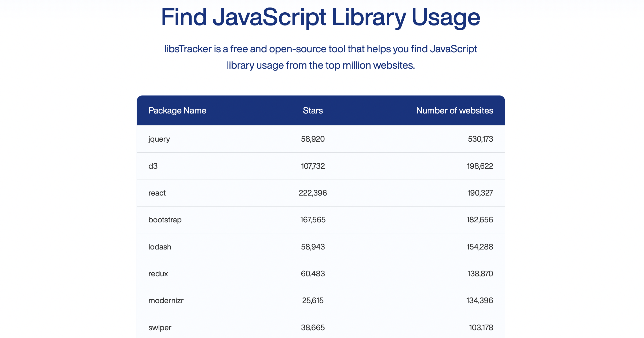644x338 pixels.
Task: Click bootstrap's star count 167,565
Action: tap(313, 220)
